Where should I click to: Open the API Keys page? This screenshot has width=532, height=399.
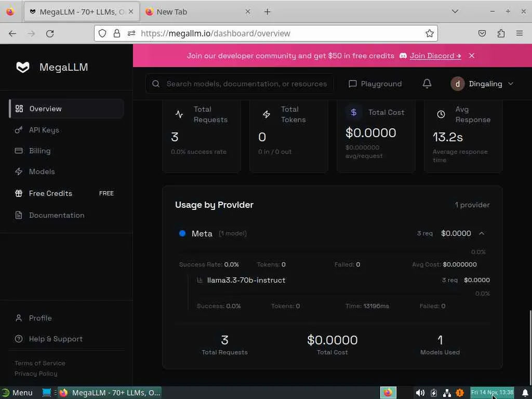44,130
